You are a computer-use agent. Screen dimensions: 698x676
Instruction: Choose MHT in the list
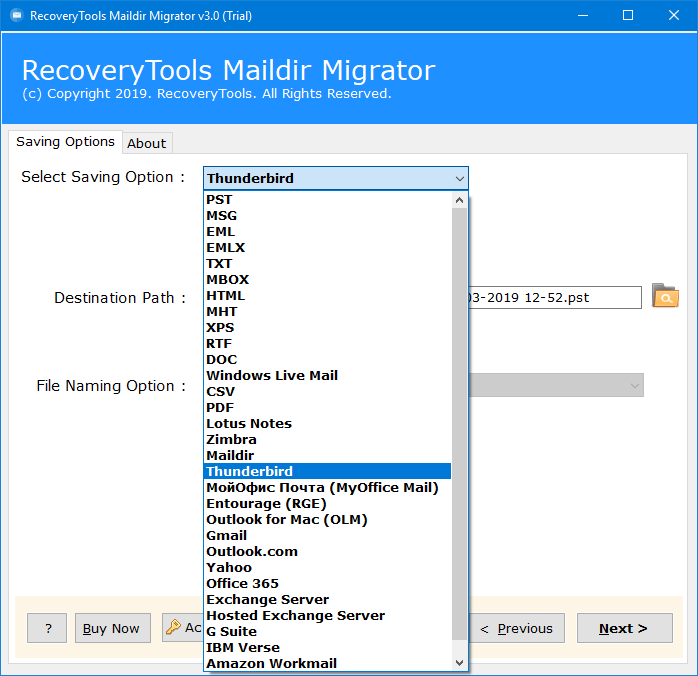click(x=327, y=312)
